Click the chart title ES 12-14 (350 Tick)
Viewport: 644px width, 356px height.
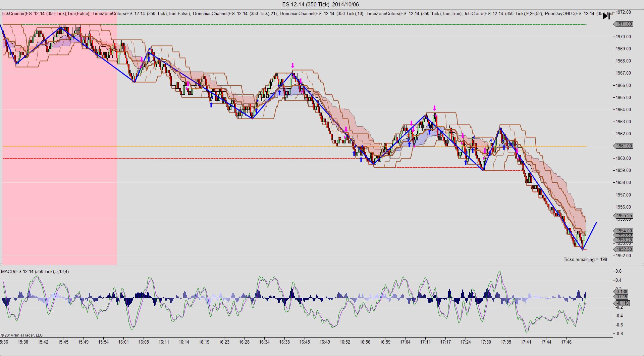click(306, 4)
